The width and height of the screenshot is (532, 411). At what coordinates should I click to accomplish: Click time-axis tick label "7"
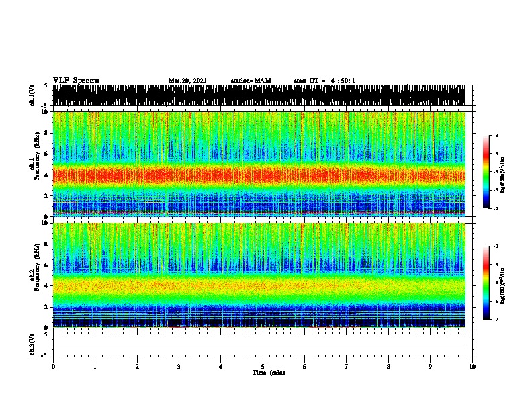coord(347,367)
